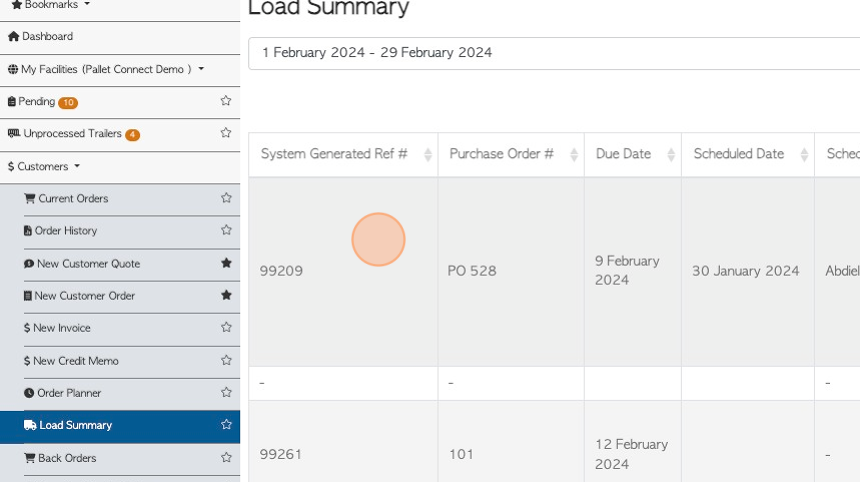Image resolution: width=860 pixels, height=482 pixels.
Task: Toggle the star next to New Invoice
Action: [226, 327]
